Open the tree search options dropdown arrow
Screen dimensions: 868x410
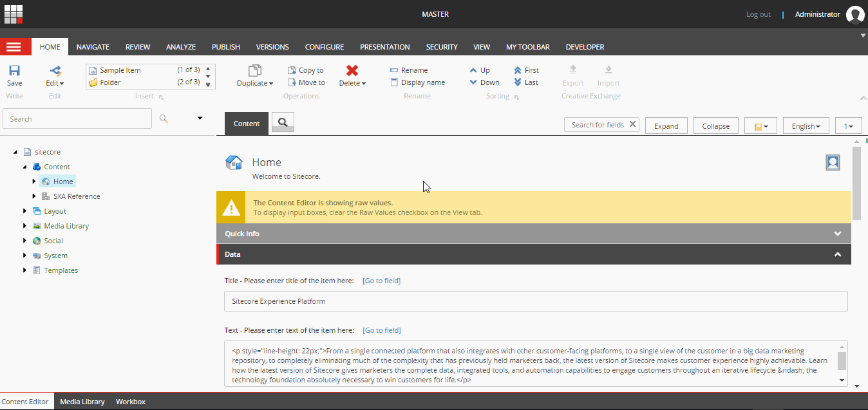[200, 118]
